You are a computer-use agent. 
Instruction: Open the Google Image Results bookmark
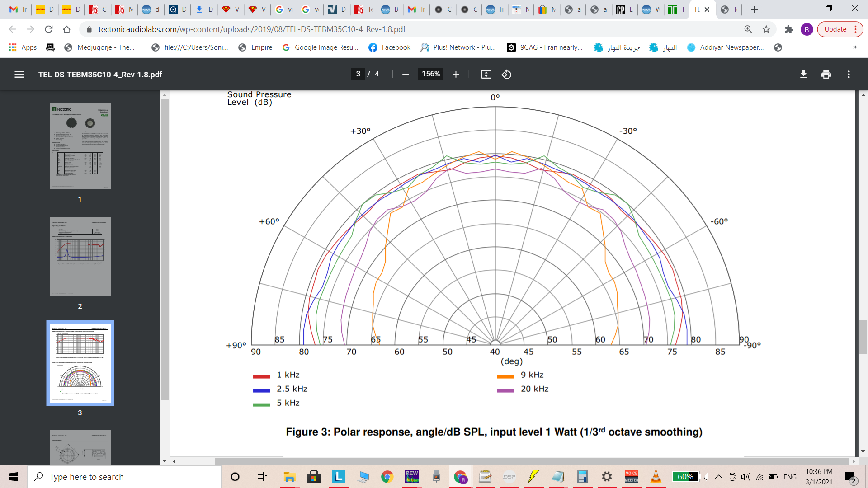[x=320, y=47]
